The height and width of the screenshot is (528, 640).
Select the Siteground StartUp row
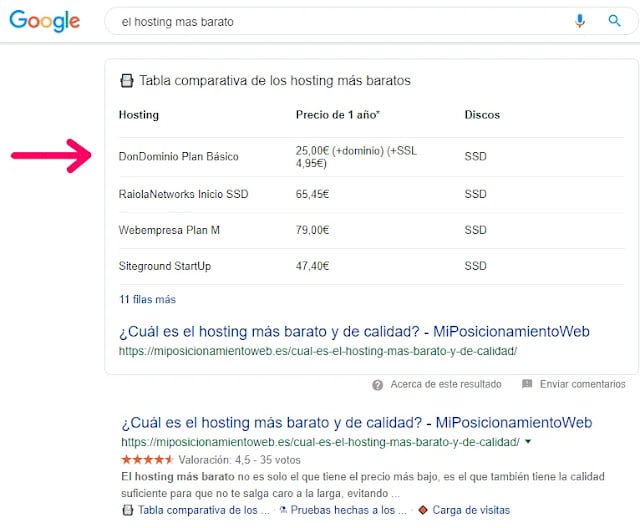(x=165, y=266)
